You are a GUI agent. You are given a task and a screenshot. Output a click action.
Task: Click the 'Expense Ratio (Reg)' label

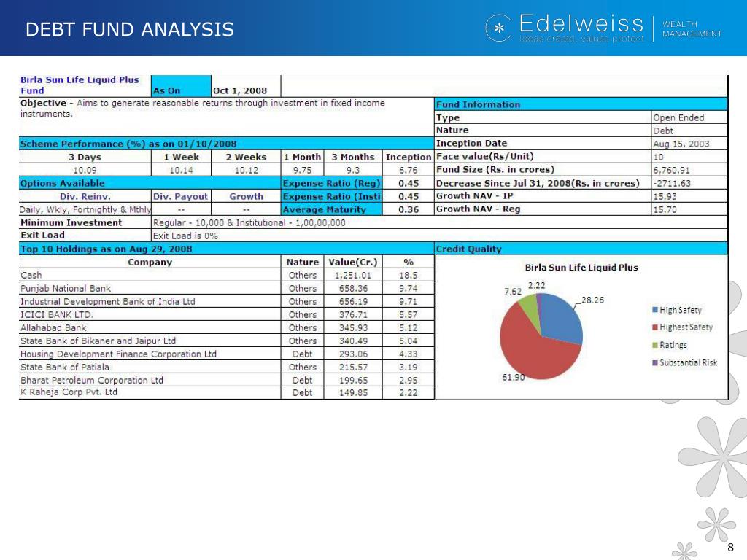332,183
